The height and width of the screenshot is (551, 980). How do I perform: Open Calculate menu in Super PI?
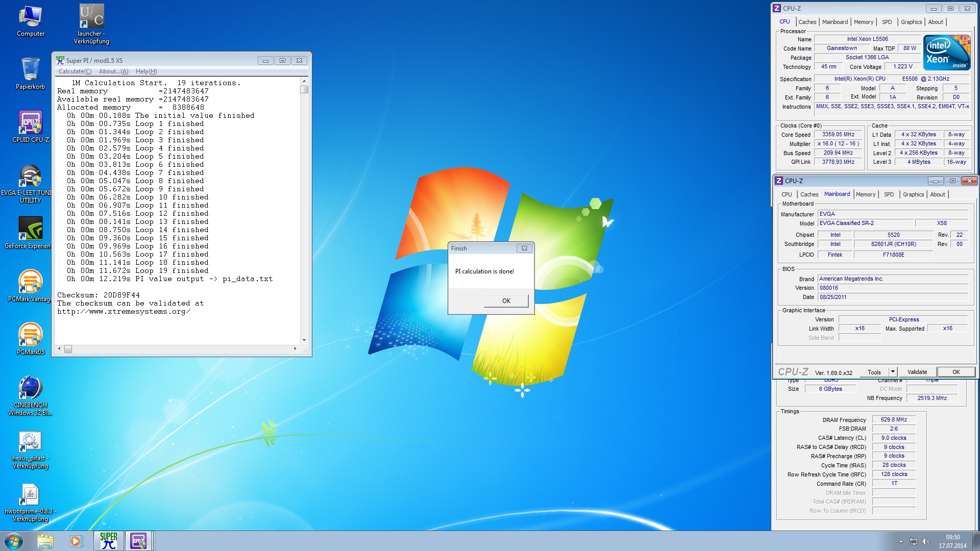[x=75, y=71]
